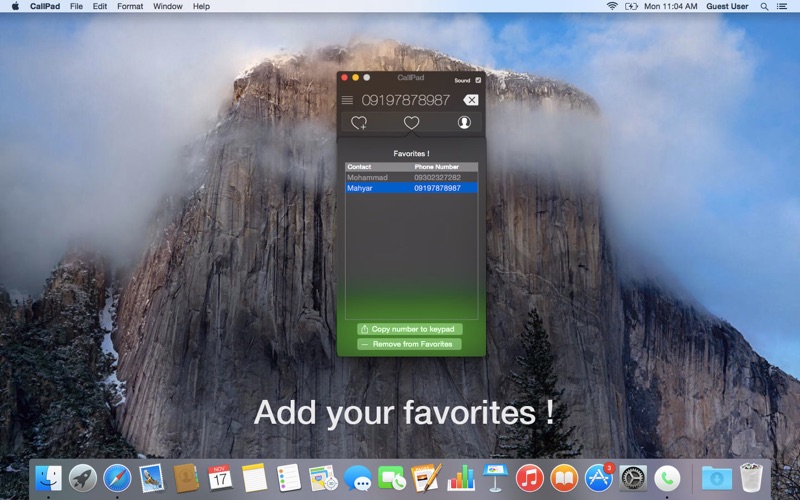Screen dimensions: 800x500
Task: Open the Guest User account menu
Action: pyautogui.click(x=727, y=6)
